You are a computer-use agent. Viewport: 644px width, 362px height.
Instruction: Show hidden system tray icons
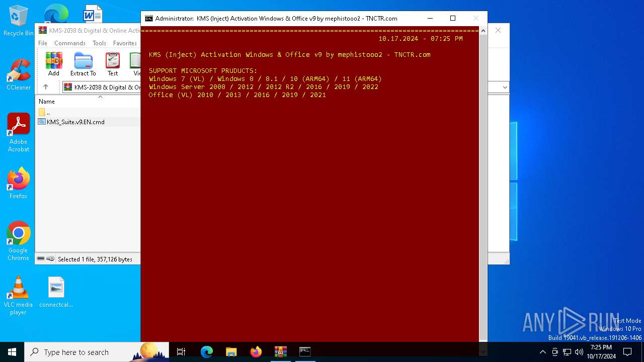pos(542,352)
